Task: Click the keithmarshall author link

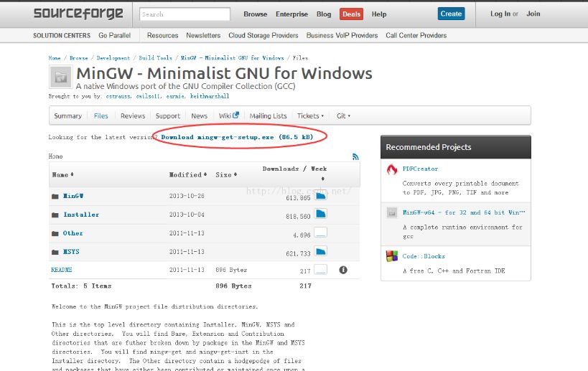Action: pos(210,96)
